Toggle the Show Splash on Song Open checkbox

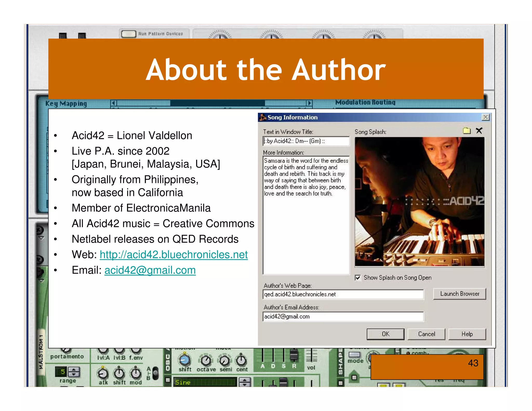click(358, 278)
